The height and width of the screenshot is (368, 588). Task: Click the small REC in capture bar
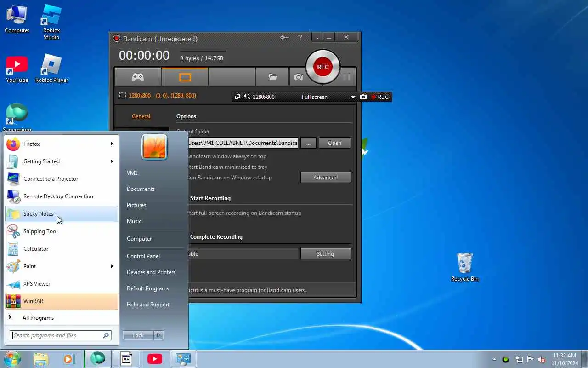point(380,97)
